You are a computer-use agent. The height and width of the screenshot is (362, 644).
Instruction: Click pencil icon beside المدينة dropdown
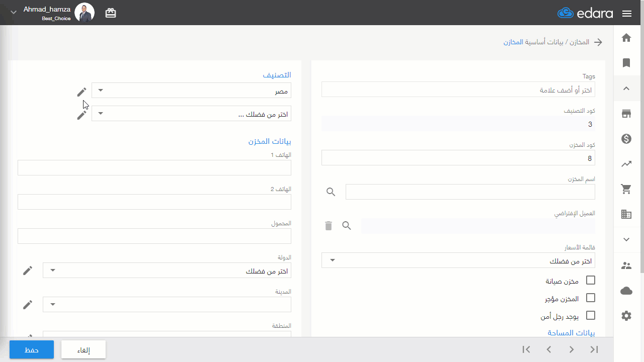[x=28, y=305]
